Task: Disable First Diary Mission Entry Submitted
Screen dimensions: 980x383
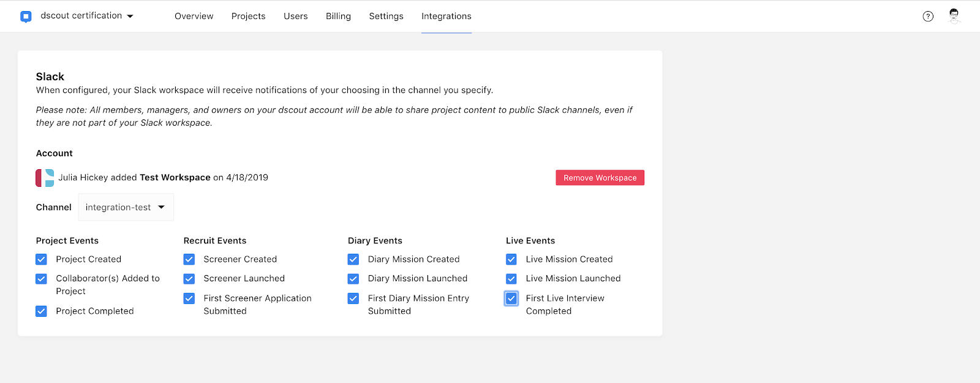Action: (x=353, y=298)
